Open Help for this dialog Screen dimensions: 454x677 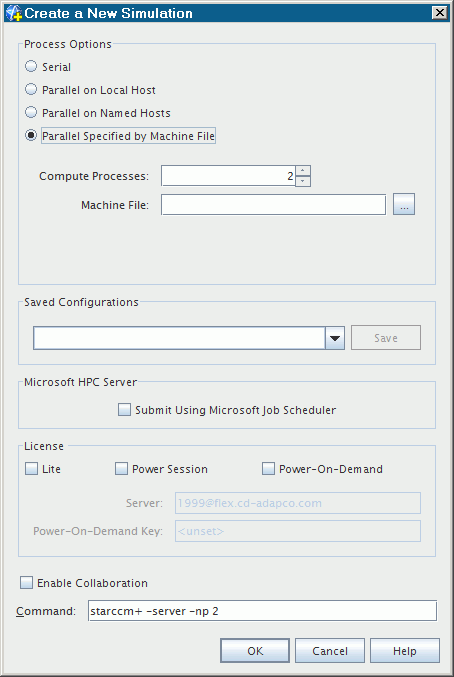click(x=405, y=651)
